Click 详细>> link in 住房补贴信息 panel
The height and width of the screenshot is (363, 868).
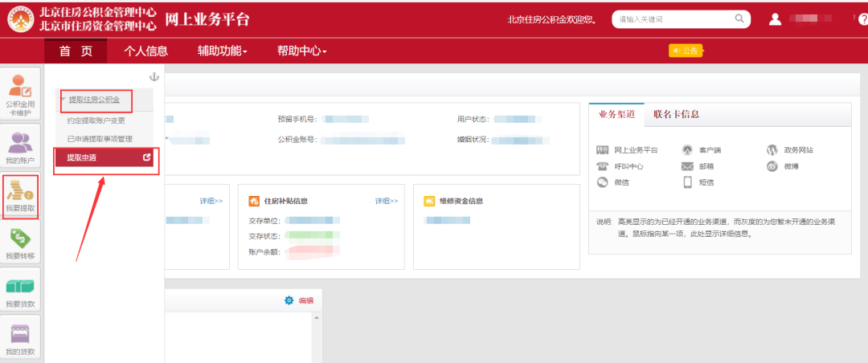click(x=386, y=201)
